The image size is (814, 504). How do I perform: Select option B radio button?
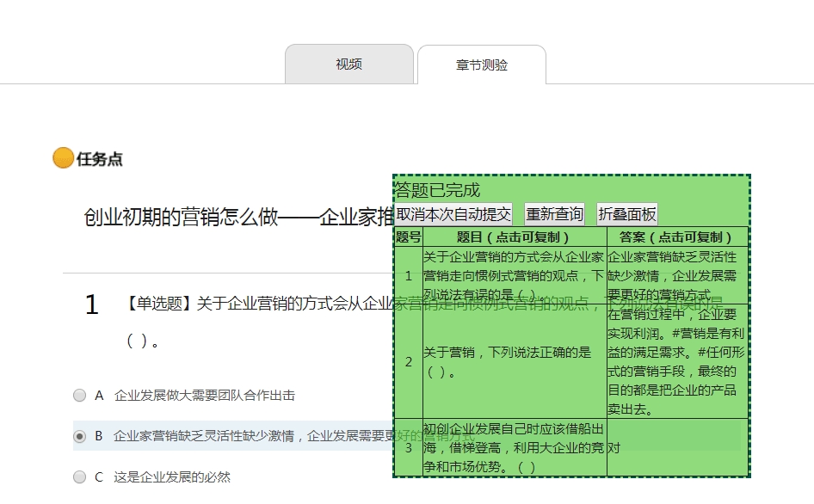tap(79, 436)
